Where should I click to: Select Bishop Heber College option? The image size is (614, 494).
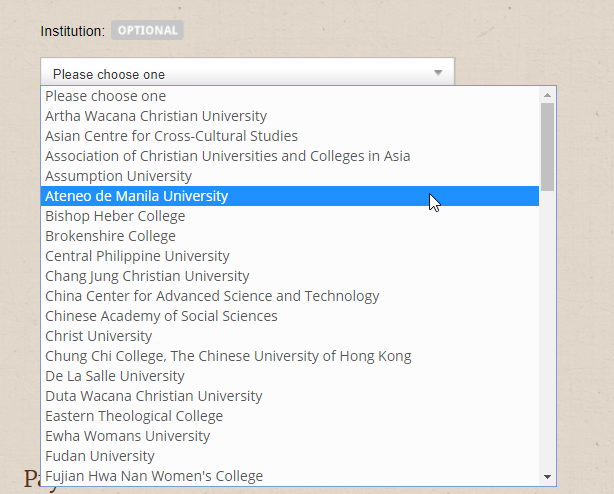pos(115,216)
